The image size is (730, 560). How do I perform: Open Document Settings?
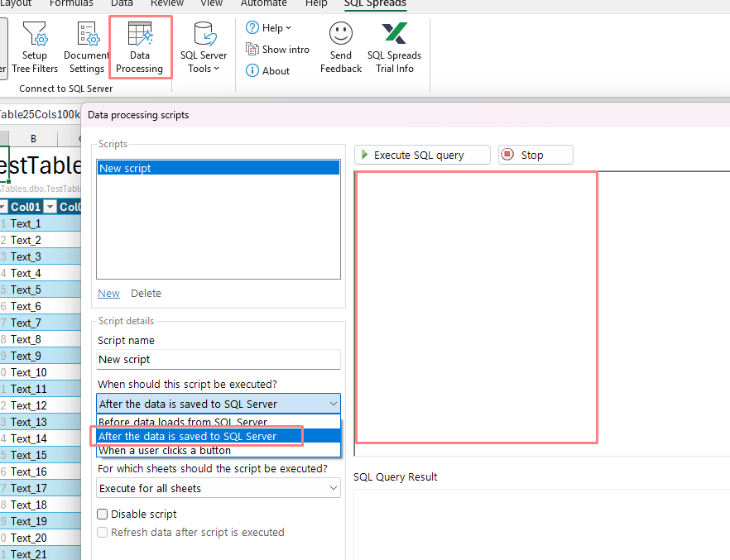(87, 47)
